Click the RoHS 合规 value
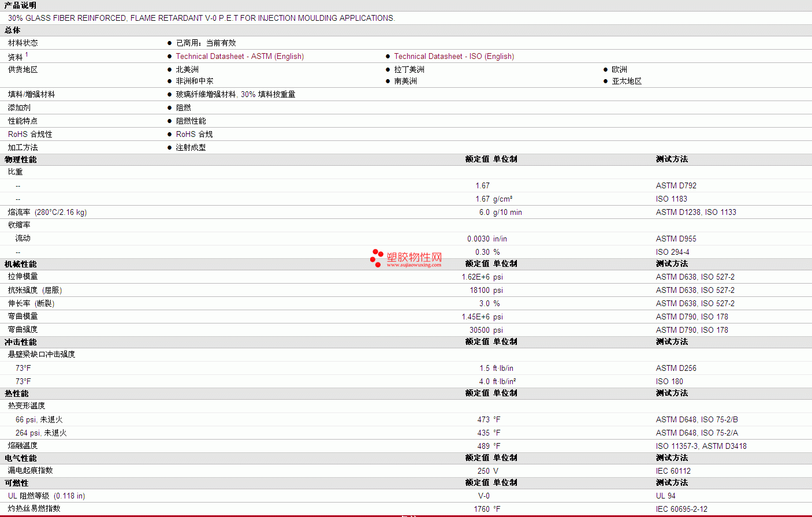812x517 pixels. 194,134
